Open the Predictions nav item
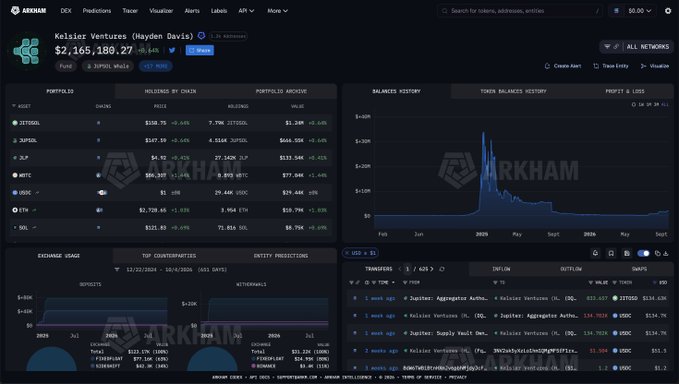The width and height of the screenshot is (679, 384). tap(97, 11)
